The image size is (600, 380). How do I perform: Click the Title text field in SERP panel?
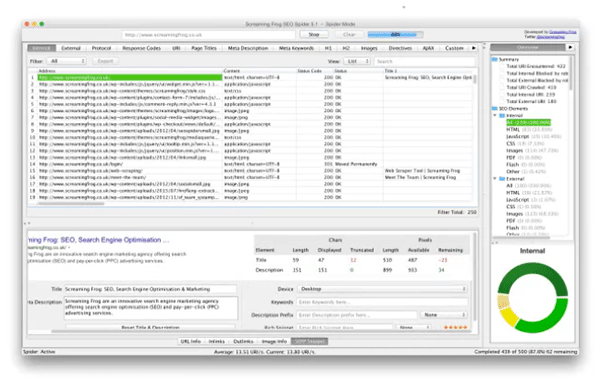click(150, 289)
